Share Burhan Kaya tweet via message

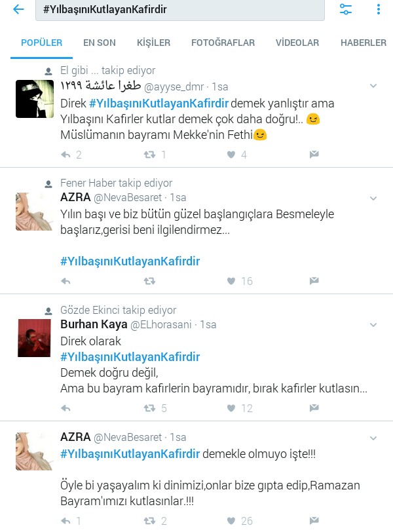(x=314, y=408)
